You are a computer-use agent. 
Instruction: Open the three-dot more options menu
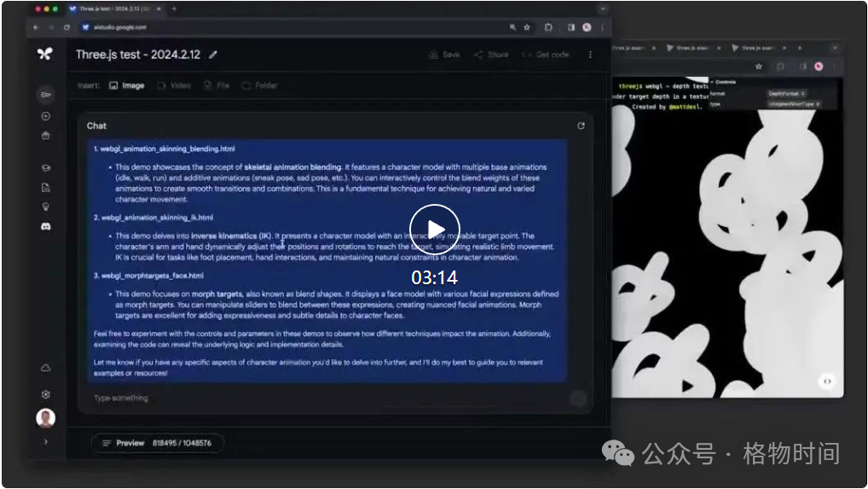click(x=590, y=55)
